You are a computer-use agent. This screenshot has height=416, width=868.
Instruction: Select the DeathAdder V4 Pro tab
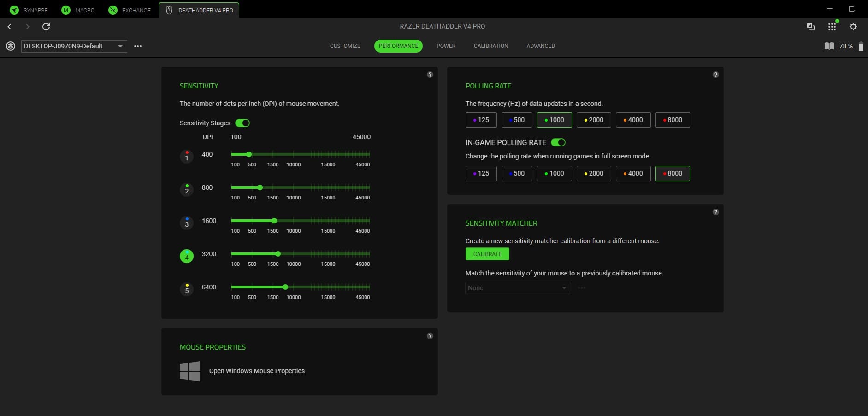tap(199, 10)
